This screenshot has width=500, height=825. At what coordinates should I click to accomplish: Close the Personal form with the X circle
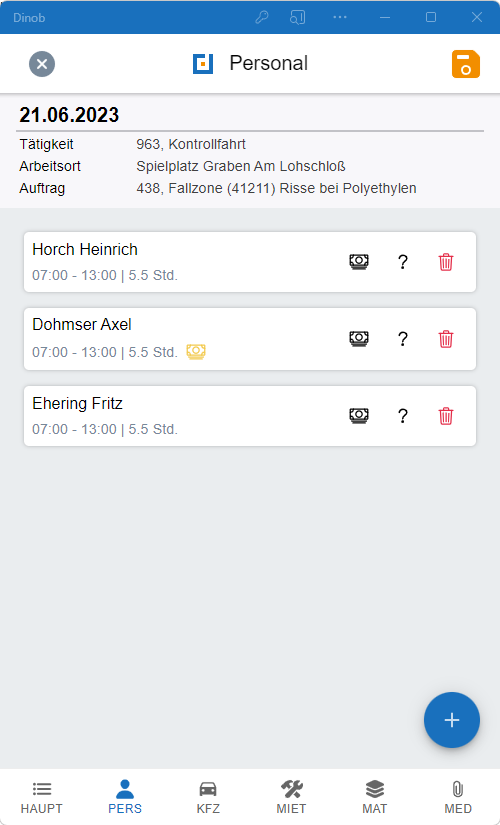point(42,64)
